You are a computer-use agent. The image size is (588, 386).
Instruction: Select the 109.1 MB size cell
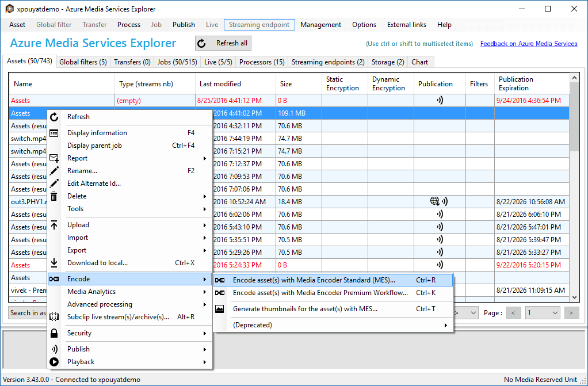pos(299,113)
